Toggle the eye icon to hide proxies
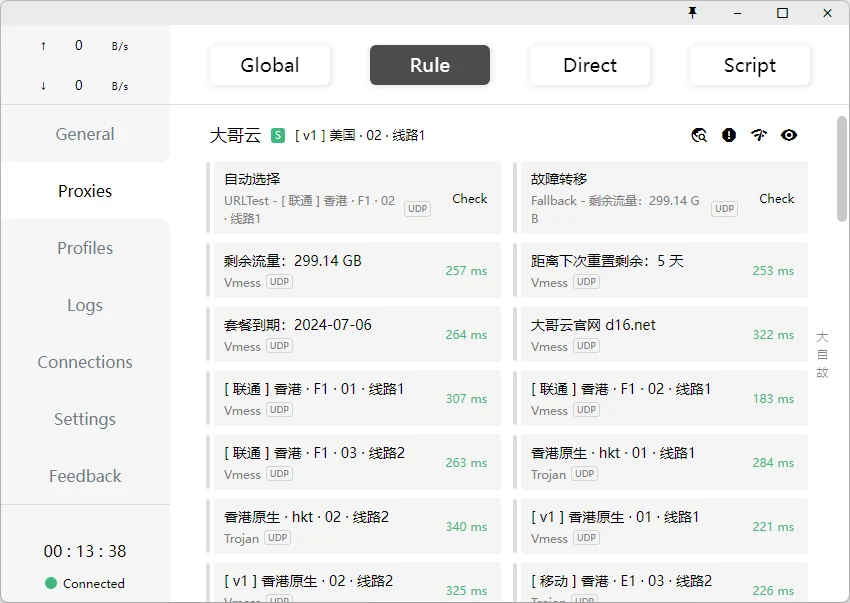This screenshot has height=603, width=850. click(x=789, y=135)
